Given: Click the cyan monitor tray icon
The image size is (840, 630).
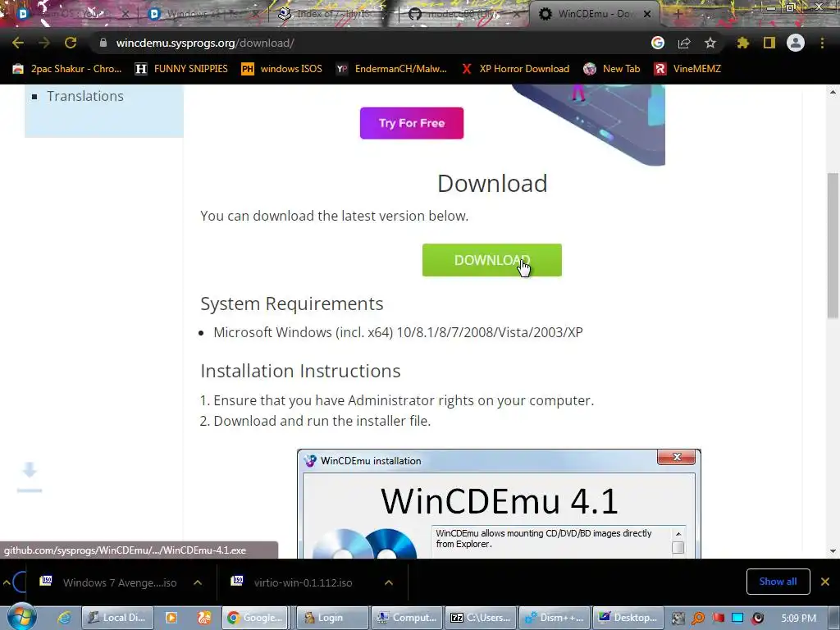Looking at the screenshot, I should point(737,619).
